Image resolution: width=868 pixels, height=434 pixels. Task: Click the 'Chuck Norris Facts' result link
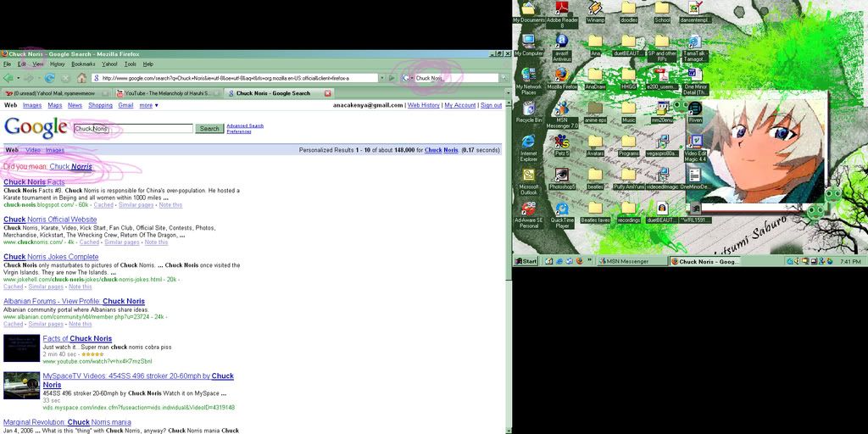(x=34, y=182)
